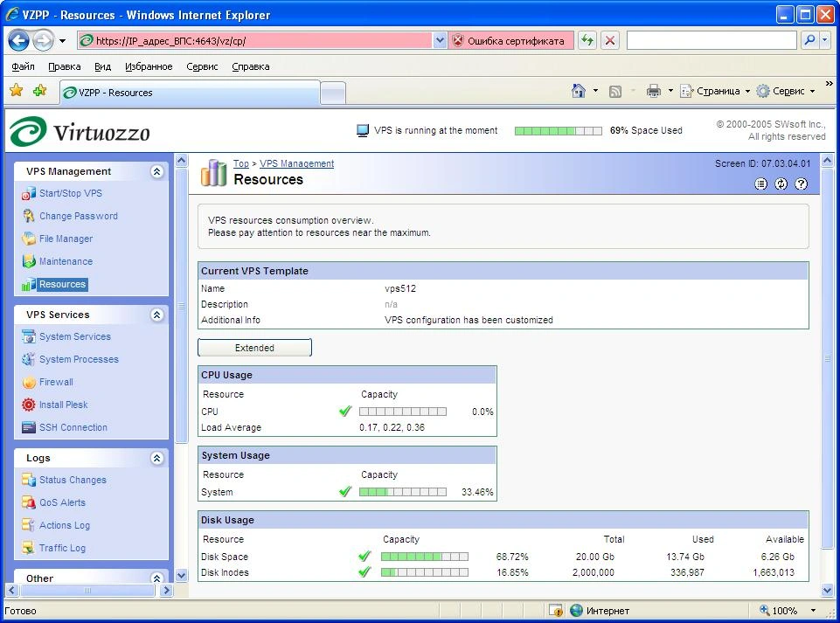Viewport: 840px width, 623px height.
Task: Open the Сервис toolbar dropdown
Action: (786, 91)
